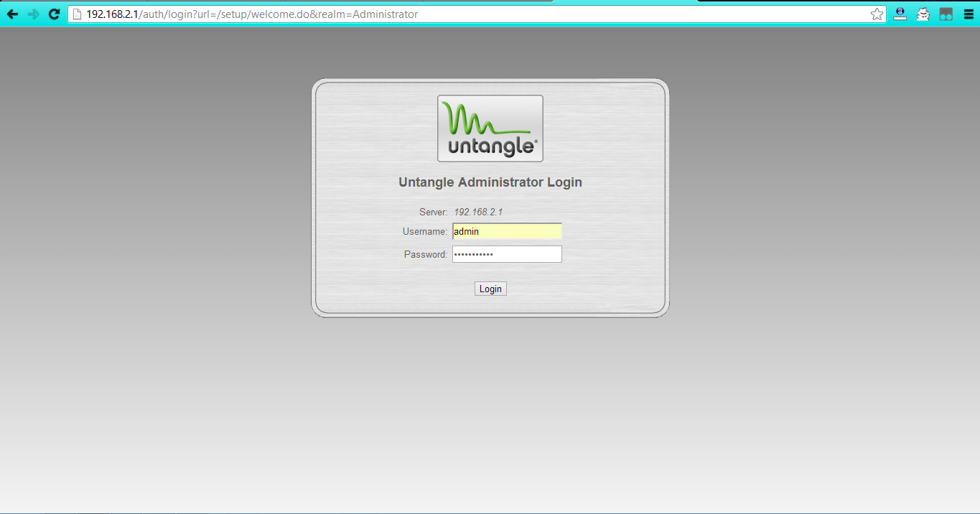Click the Server: label
Viewport: 980px width, 514px height.
pos(434,212)
